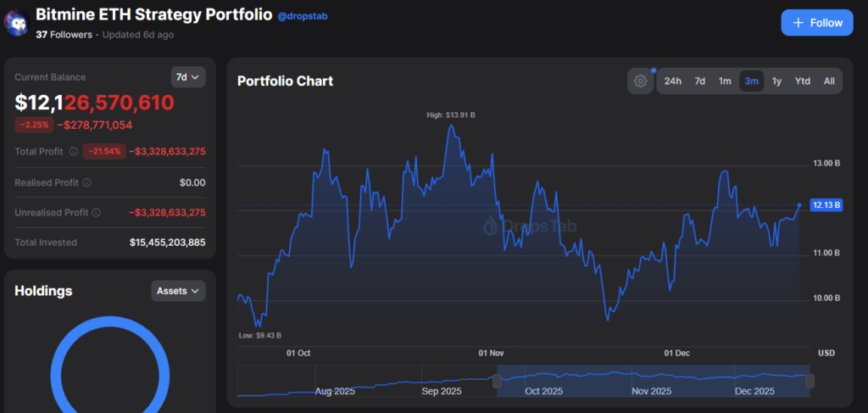
Task: Click the Bitmine portfolio avatar icon
Action: click(x=16, y=23)
